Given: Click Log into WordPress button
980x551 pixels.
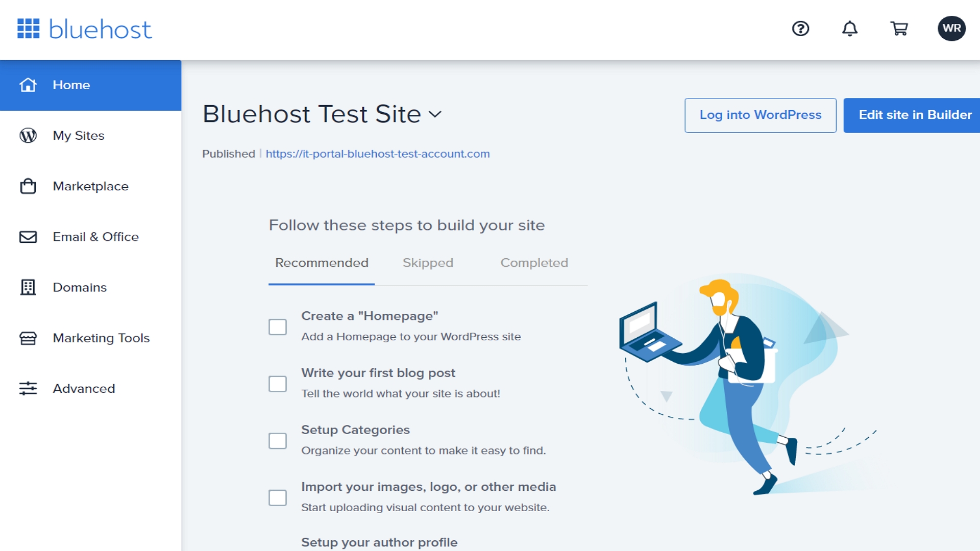Looking at the screenshot, I should point(760,114).
